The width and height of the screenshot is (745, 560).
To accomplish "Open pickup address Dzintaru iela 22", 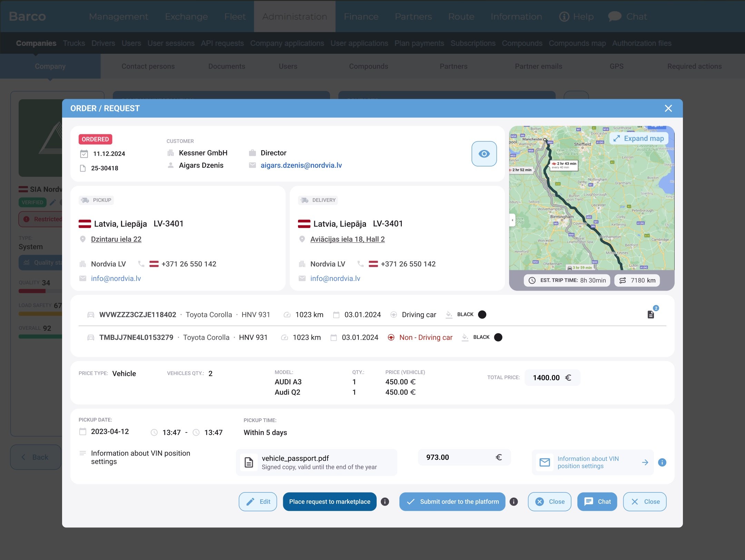I will pos(116,239).
